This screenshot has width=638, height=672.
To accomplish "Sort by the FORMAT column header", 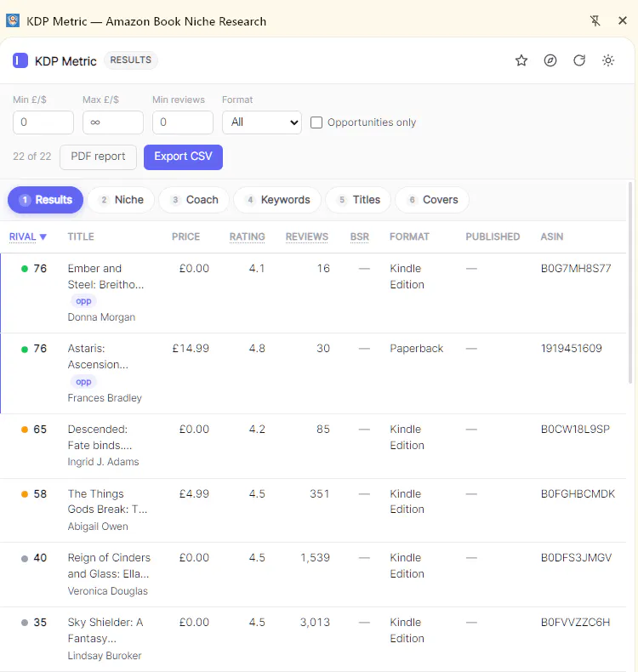I will coord(409,236).
